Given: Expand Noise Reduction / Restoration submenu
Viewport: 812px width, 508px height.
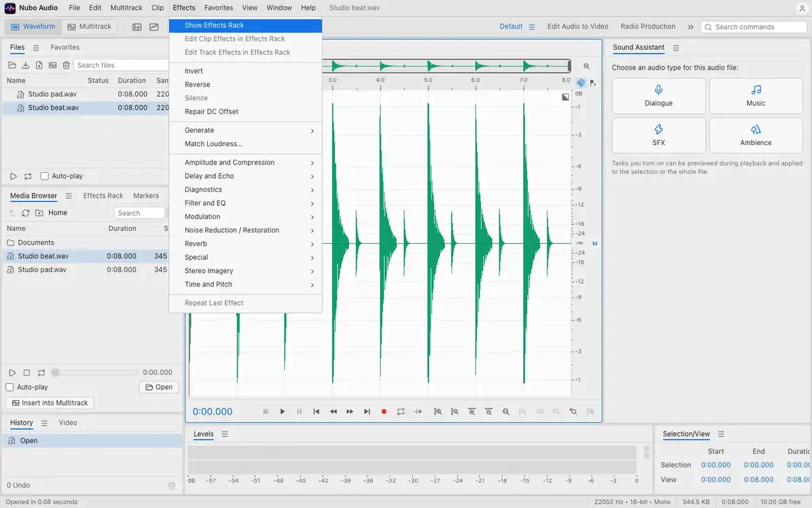Looking at the screenshot, I should coord(246,230).
